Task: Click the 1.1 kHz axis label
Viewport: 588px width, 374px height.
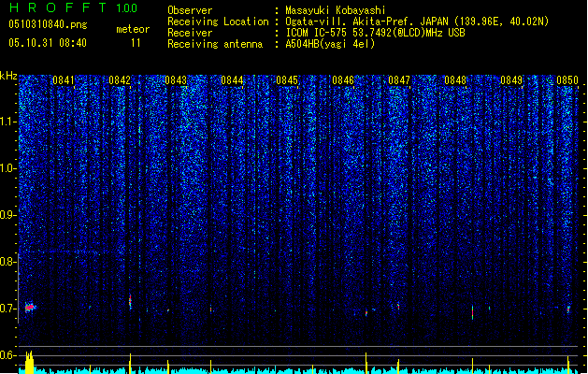Action: pyautogui.click(x=8, y=122)
